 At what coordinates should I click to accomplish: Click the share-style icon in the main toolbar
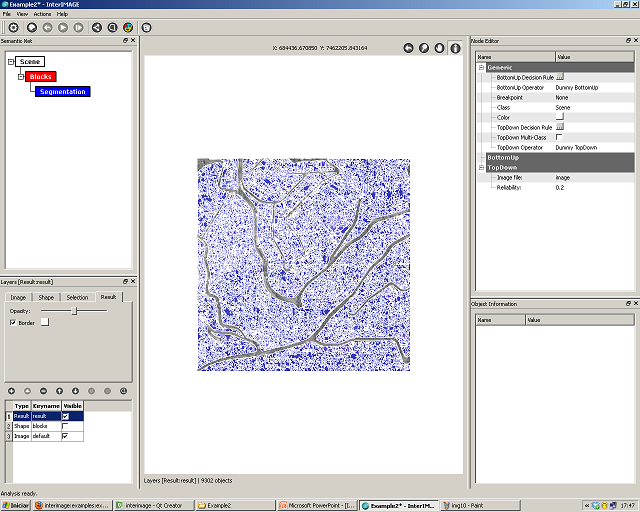pyautogui.click(x=96, y=27)
